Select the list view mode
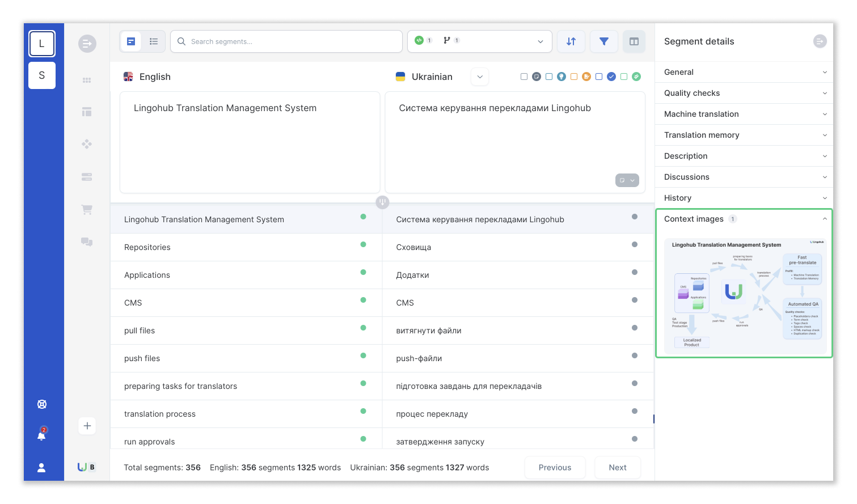The image size is (857, 504). pos(154,41)
